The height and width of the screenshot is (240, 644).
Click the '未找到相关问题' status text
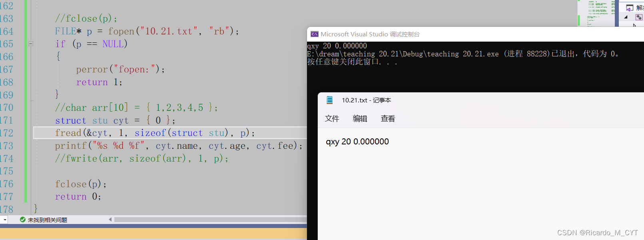tap(48, 220)
